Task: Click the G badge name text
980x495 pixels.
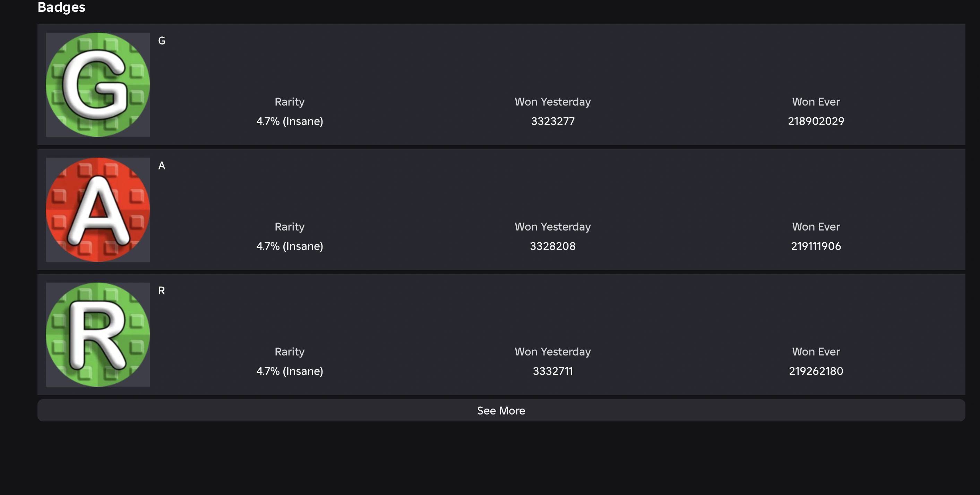Action: point(162,41)
